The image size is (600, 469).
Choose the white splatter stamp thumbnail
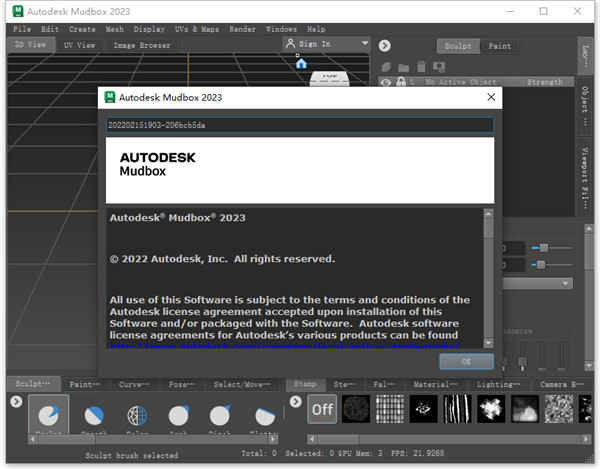[x=491, y=409]
